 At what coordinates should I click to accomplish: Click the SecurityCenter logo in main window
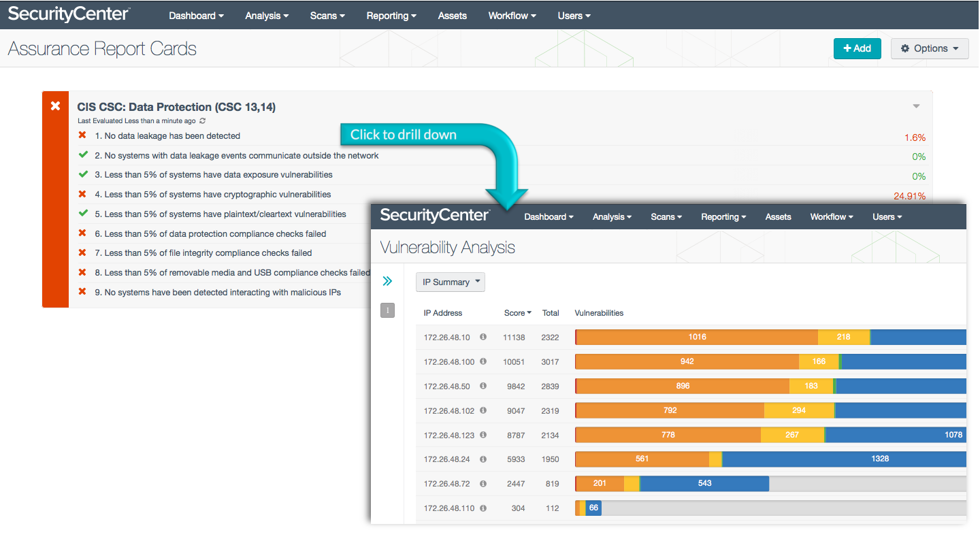69,14
